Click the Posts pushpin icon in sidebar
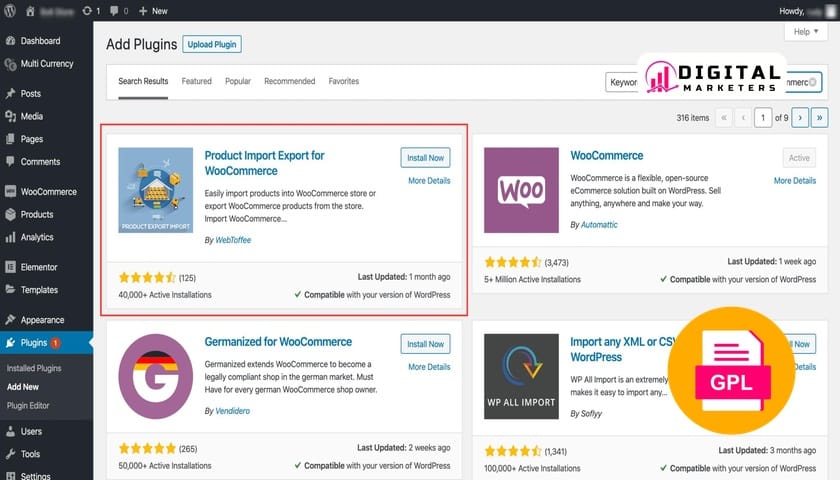The height and width of the screenshot is (480, 840). coord(10,93)
